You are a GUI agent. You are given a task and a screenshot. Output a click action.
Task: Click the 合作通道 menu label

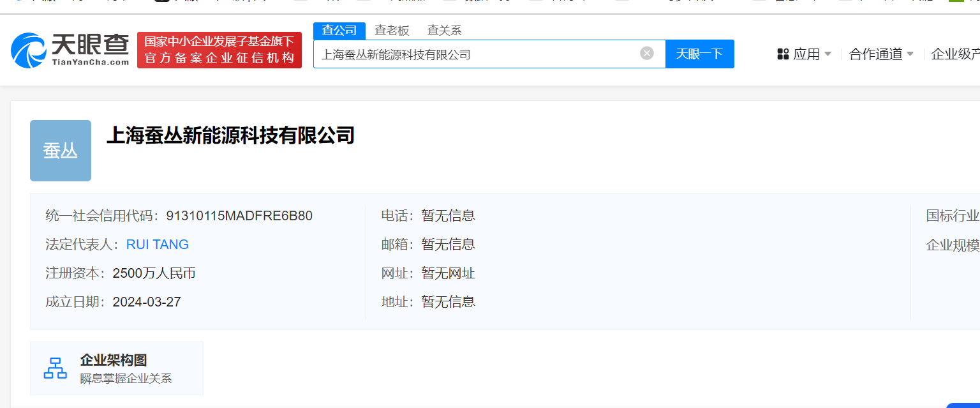[875, 54]
